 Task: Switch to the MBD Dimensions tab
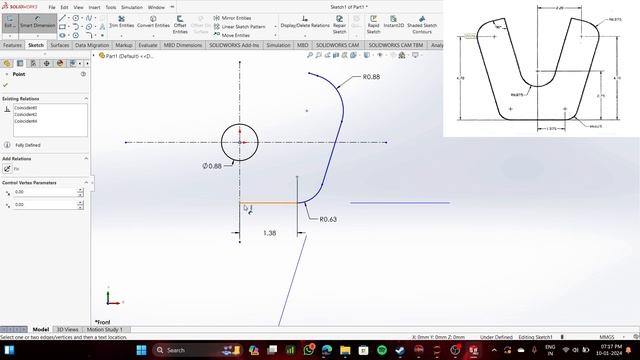click(x=183, y=45)
